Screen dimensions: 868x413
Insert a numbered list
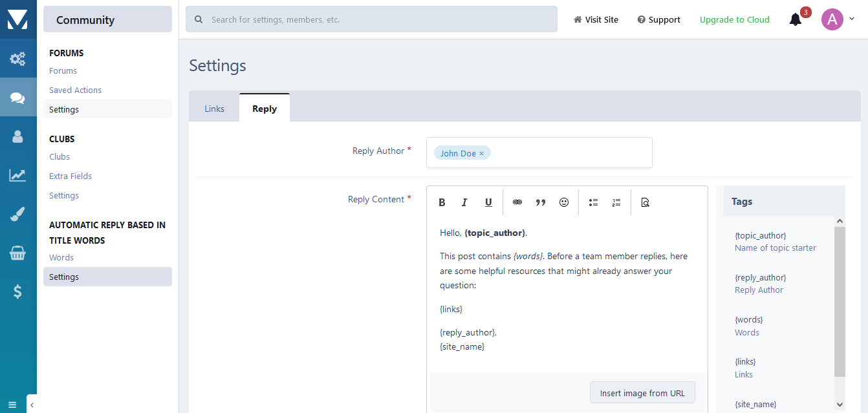click(616, 202)
